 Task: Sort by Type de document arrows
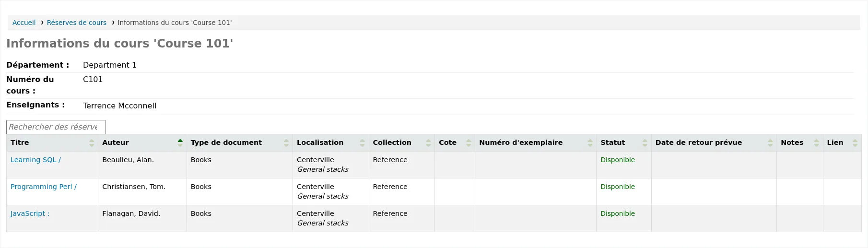(x=286, y=143)
